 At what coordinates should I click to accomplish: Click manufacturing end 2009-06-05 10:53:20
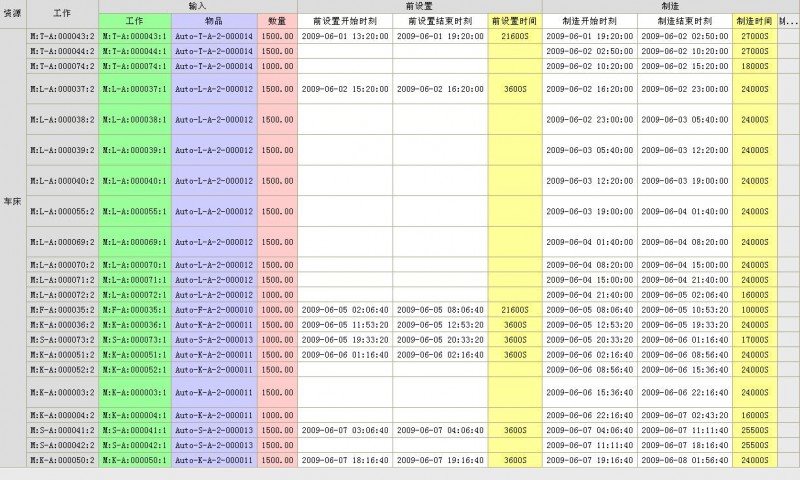[685, 310]
